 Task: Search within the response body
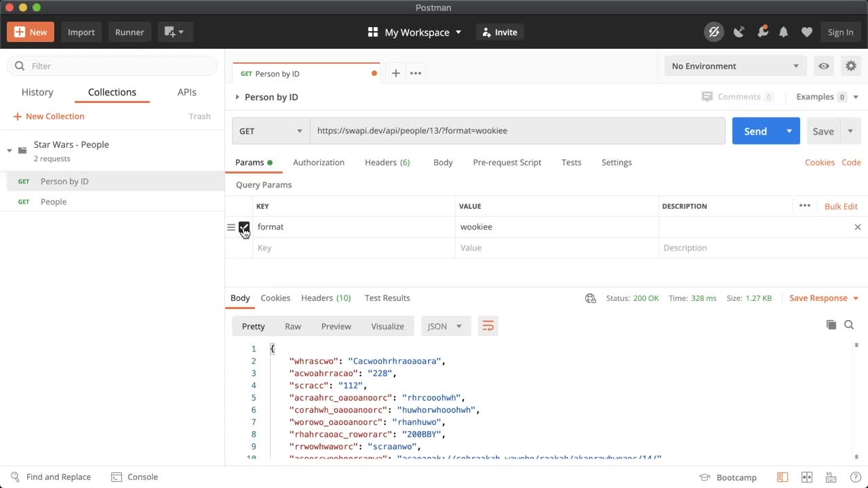pos(849,325)
